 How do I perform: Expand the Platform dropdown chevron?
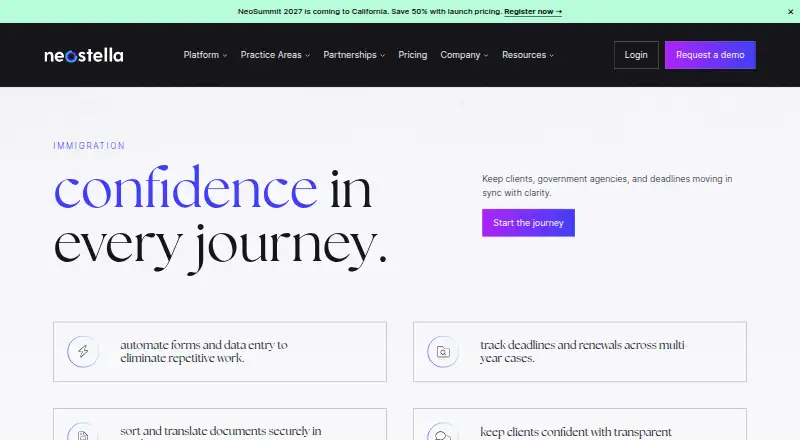pyautogui.click(x=224, y=55)
